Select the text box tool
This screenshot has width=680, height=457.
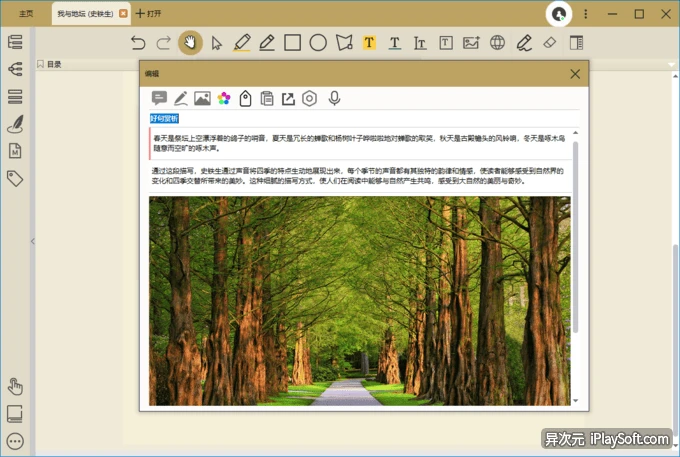click(446, 43)
